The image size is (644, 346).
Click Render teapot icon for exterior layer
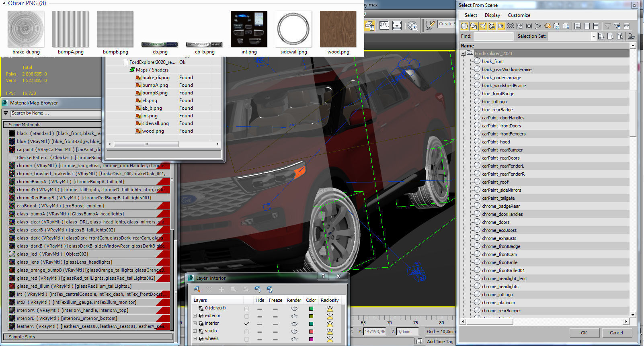click(294, 316)
